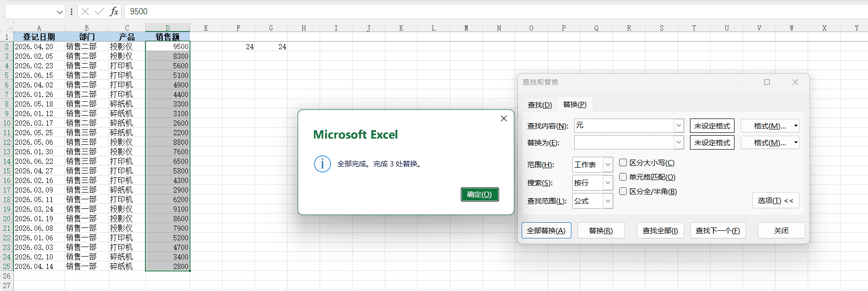Open the 搜索 按行 dropdown
The image size is (868, 291).
(608, 183)
